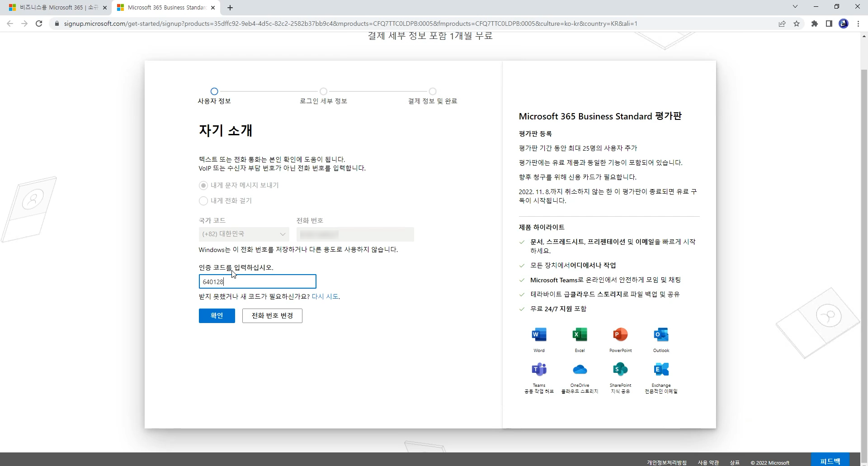Click the 자기 소개 heading
The height and width of the screenshot is (466, 868).
coord(226,131)
